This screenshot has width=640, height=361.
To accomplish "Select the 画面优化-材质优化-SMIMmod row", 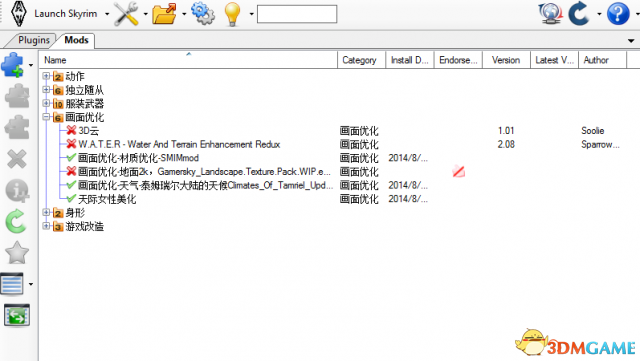I will click(138, 158).
